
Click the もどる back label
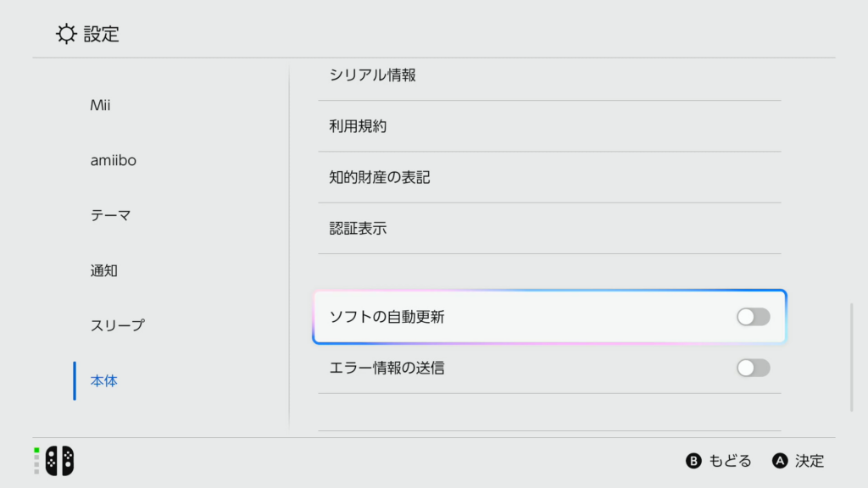pyautogui.click(x=729, y=461)
